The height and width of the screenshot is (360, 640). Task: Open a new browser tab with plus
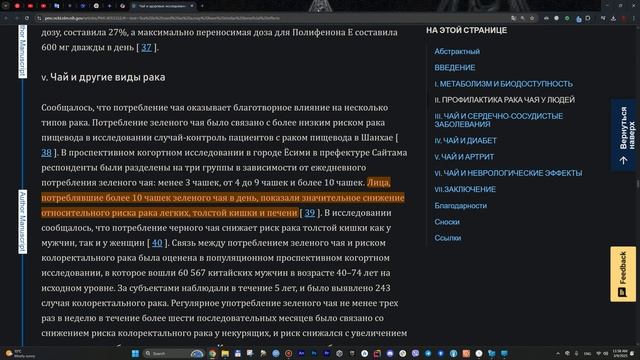tap(202, 6)
